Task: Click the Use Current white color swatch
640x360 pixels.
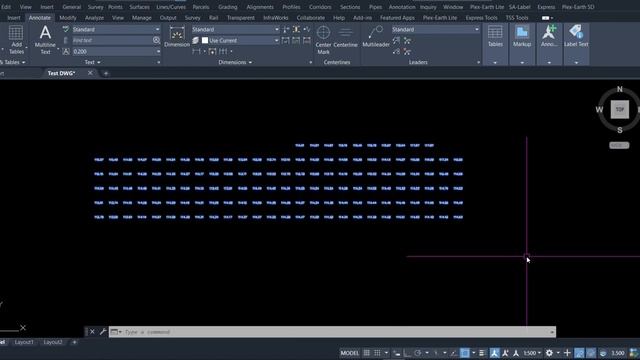Action: [205, 40]
